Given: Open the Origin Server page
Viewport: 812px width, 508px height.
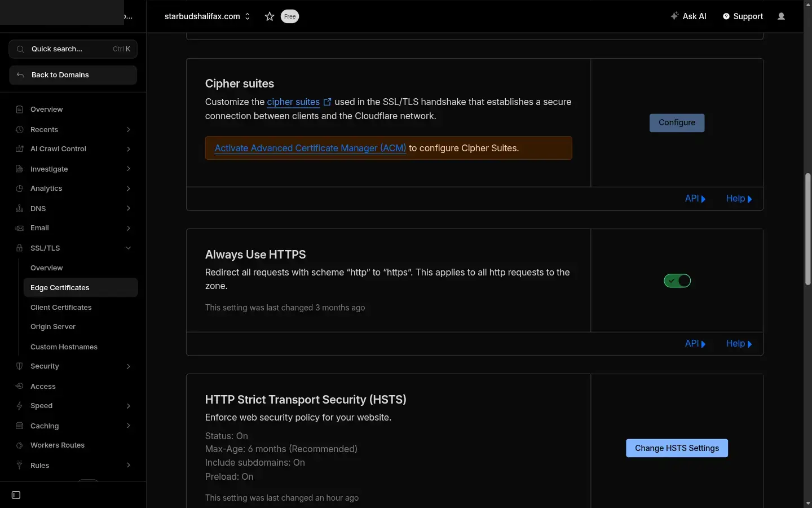Looking at the screenshot, I should coord(52,327).
